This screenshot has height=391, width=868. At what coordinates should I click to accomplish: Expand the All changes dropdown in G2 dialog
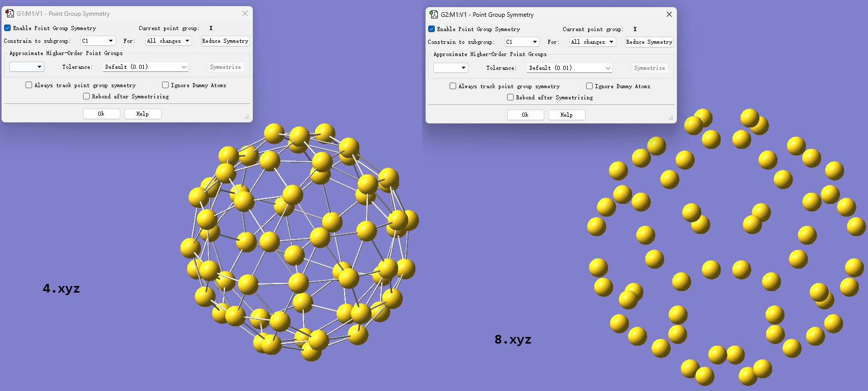[x=592, y=42]
